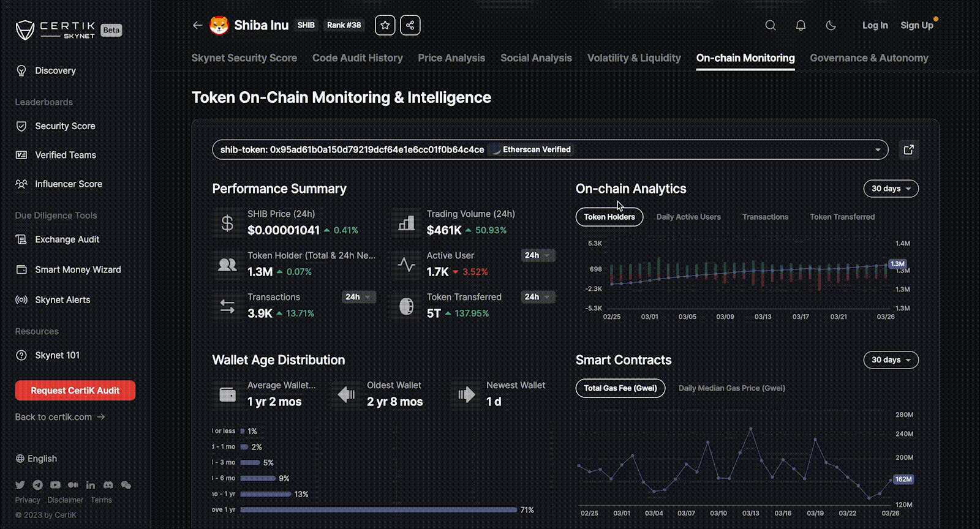This screenshot has height=529, width=980.
Task: Click the dollar sign SHIB Price icon
Action: click(x=227, y=223)
